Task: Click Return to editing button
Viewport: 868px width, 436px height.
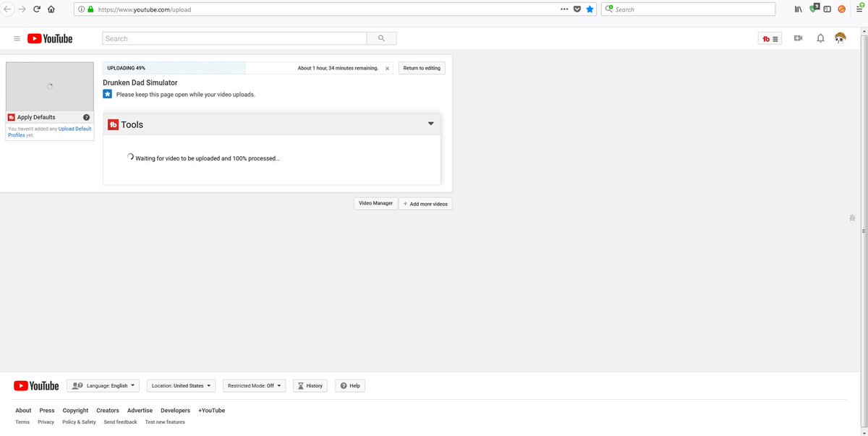Action: [x=422, y=68]
